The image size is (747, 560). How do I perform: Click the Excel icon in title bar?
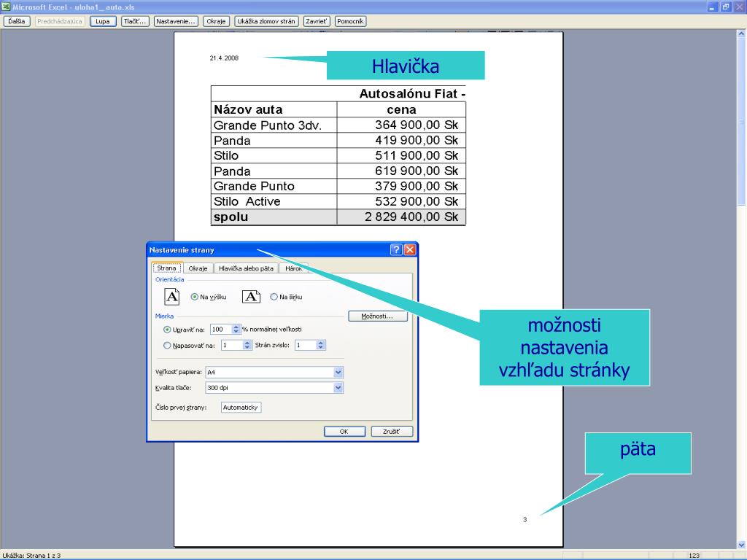click(6, 7)
